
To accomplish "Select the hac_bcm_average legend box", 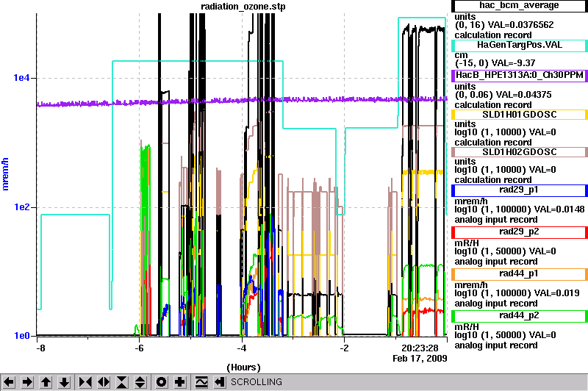I will click(520, 6).
